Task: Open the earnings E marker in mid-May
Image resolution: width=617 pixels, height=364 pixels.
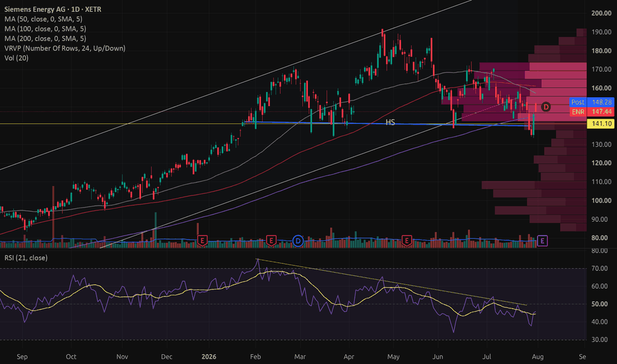Action: (406, 240)
